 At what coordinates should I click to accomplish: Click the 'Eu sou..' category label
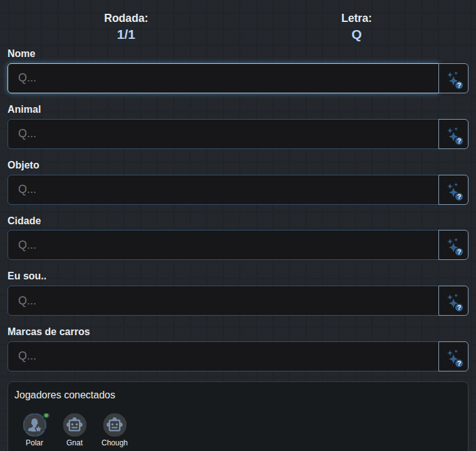click(x=27, y=276)
